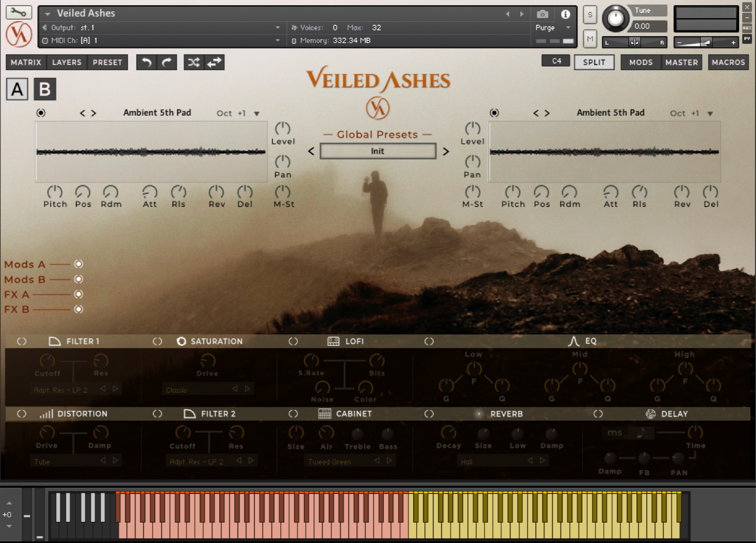756x543 pixels.
Task: Toggle the Cabinet power button
Action: 293,413
